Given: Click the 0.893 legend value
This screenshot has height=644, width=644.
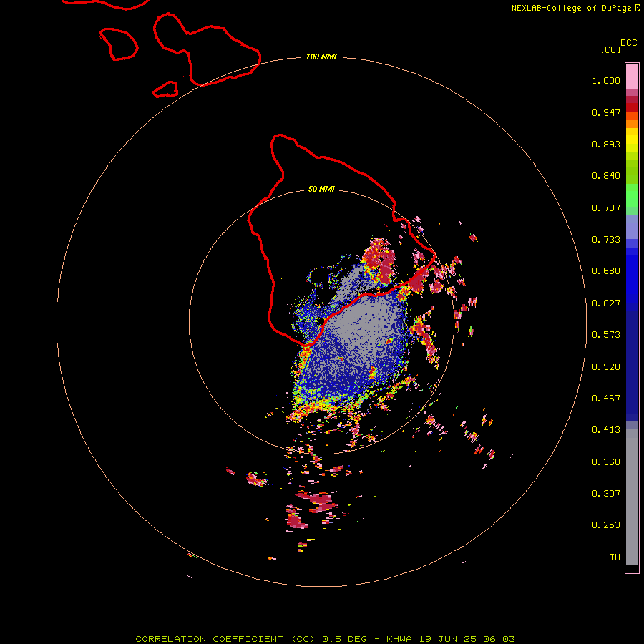Looking at the screenshot, I should [606, 144].
